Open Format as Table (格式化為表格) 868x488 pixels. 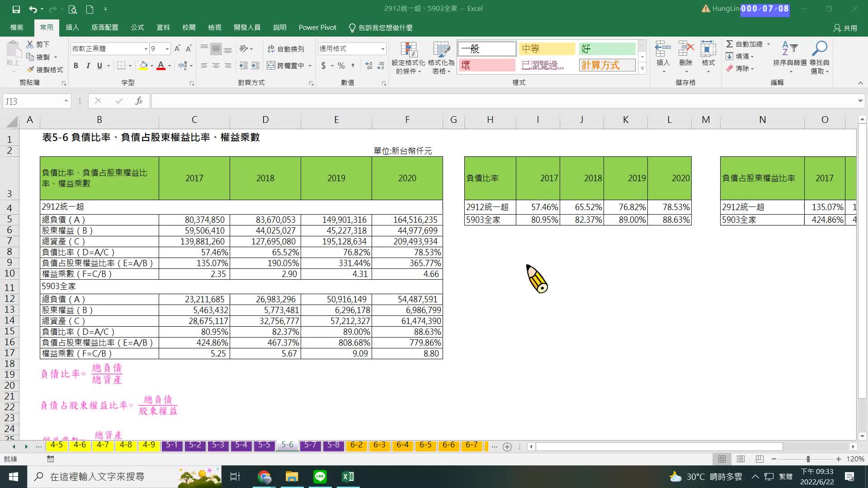[441, 58]
